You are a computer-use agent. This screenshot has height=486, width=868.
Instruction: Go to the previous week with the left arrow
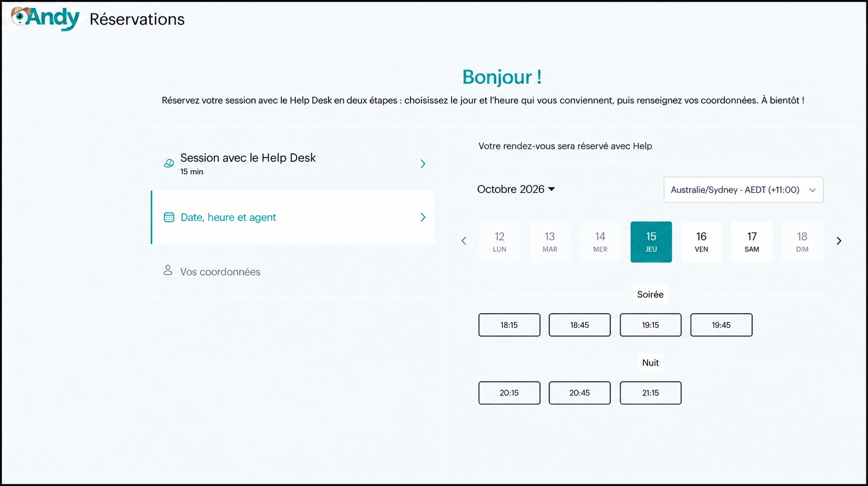464,241
